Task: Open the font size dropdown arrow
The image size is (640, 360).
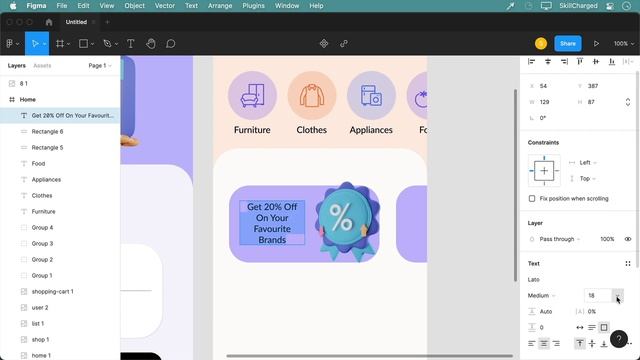Action: click(x=618, y=296)
